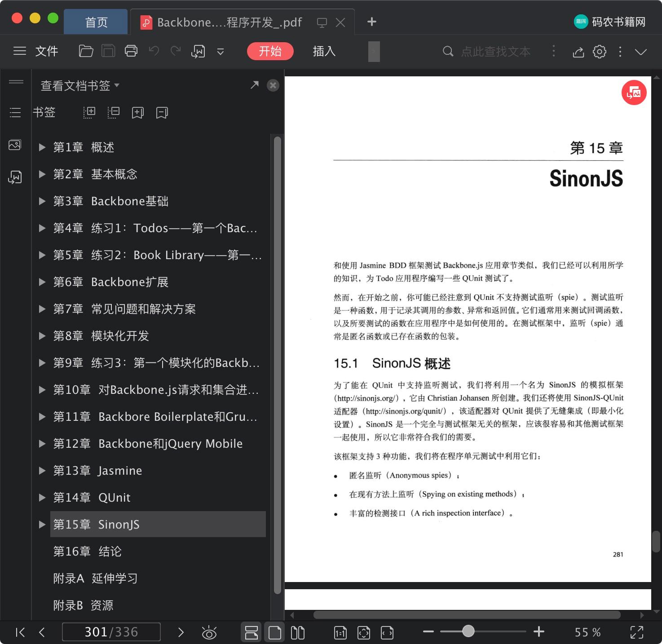Image resolution: width=662 pixels, height=644 pixels.
Task: Click the red image convert floating button
Action: click(634, 93)
